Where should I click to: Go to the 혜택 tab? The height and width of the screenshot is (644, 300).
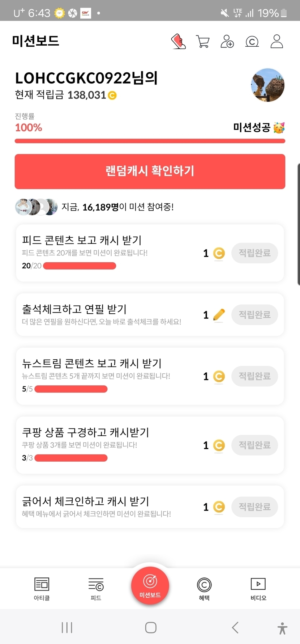coord(204,589)
